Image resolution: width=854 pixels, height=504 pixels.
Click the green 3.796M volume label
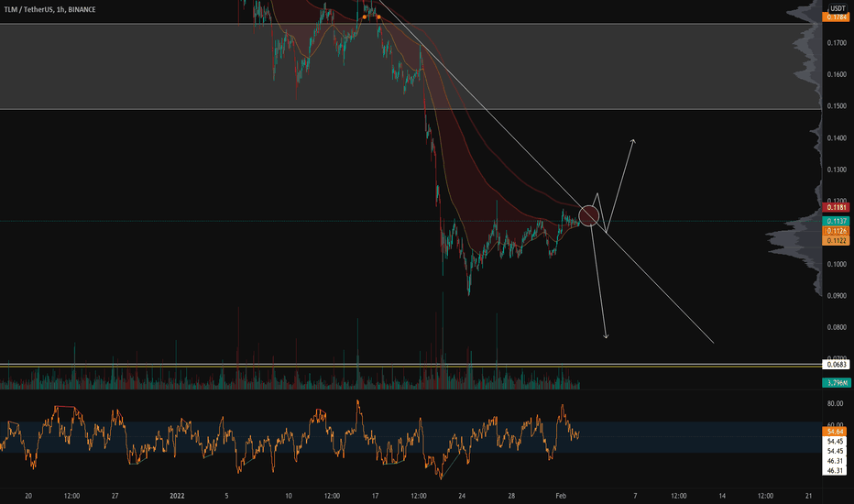(836, 382)
